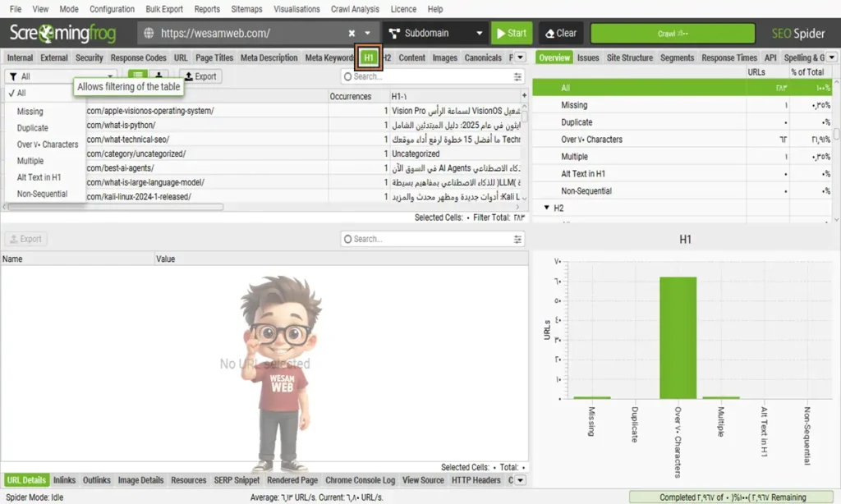Click the upper Export button
Viewport: 841px width, 504px height.
pyautogui.click(x=200, y=76)
